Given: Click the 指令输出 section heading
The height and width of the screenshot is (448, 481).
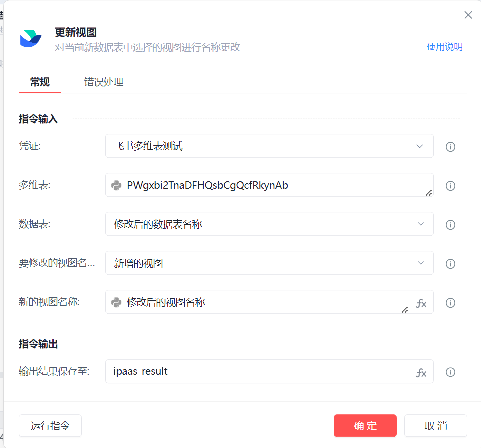Looking at the screenshot, I should 38,344.
